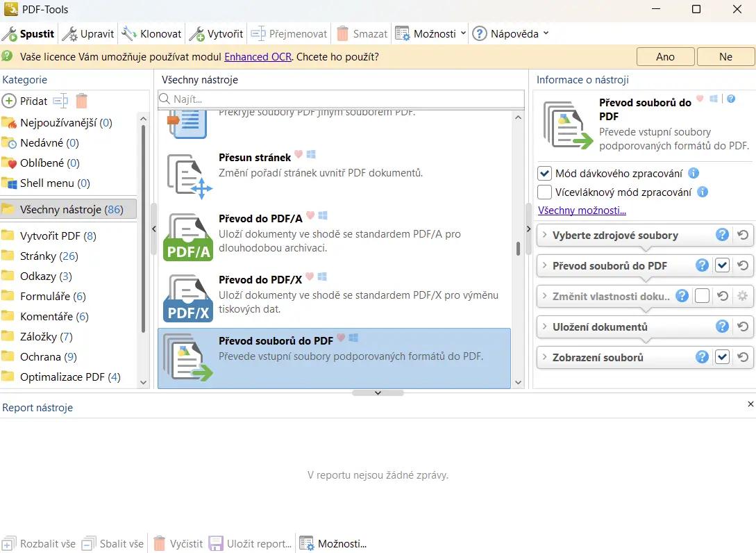Open the Ochrana category
Image resolution: width=756 pixels, height=553 pixels.
click(48, 357)
